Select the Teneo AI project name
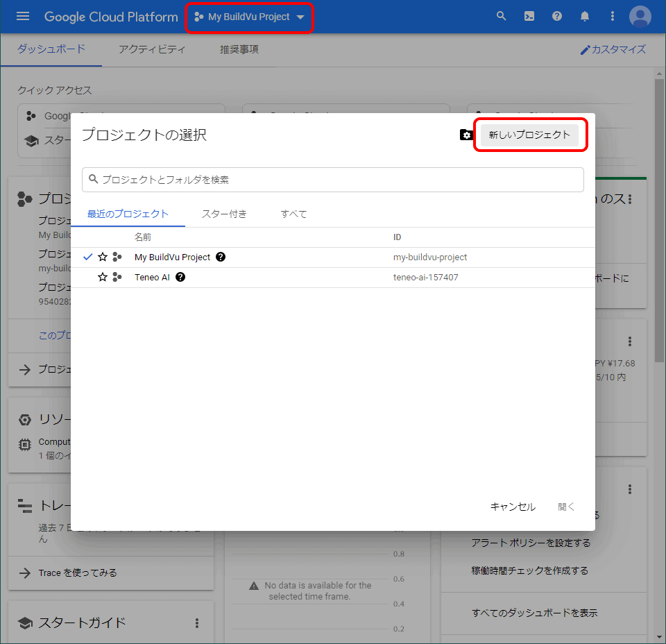Viewport: 666px width, 644px height. tap(152, 278)
